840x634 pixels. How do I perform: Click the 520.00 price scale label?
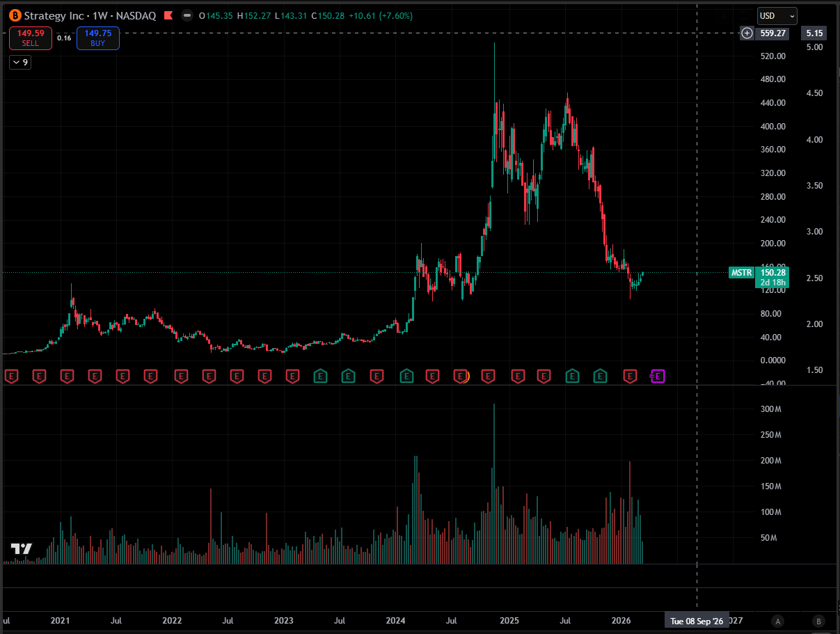pos(774,56)
